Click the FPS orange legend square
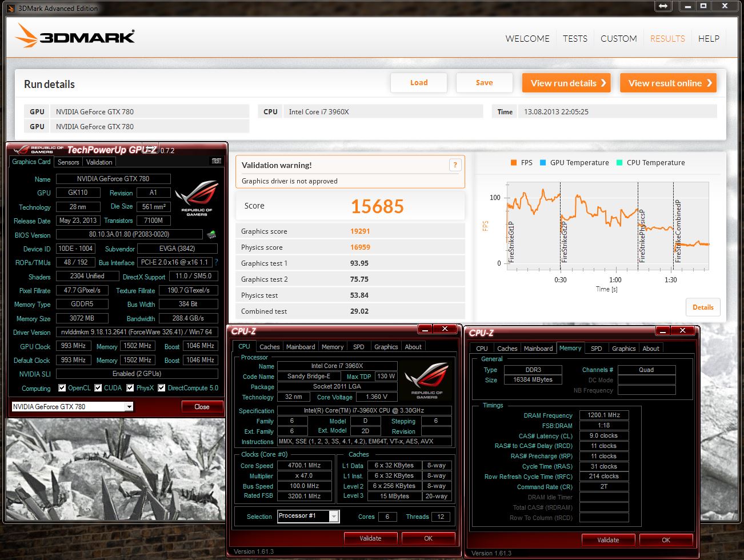Screen dimensions: 744x560 tap(514, 163)
